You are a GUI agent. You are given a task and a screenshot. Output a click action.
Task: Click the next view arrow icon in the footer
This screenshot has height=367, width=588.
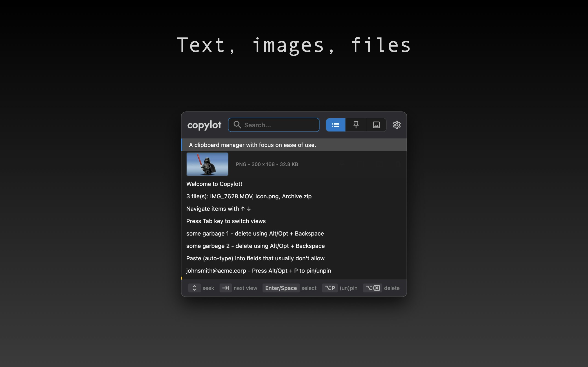coord(225,288)
